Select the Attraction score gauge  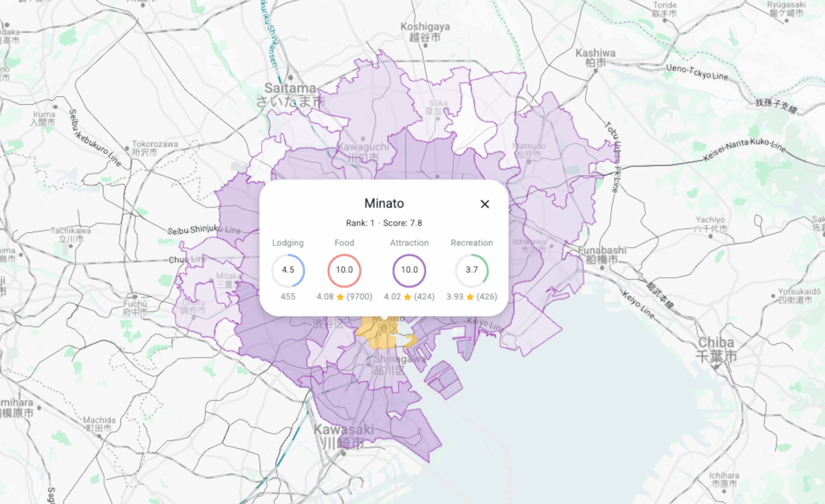pyautogui.click(x=409, y=270)
